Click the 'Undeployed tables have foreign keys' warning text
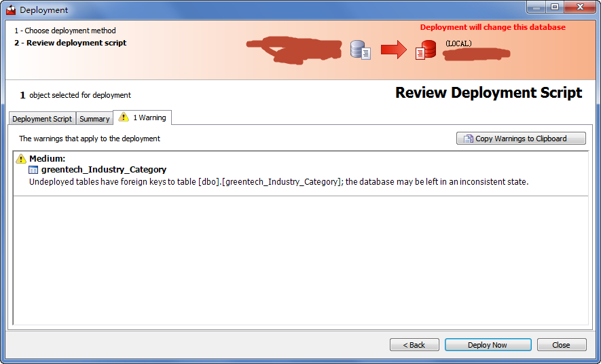The width and height of the screenshot is (601, 364). [x=278, y=181]
